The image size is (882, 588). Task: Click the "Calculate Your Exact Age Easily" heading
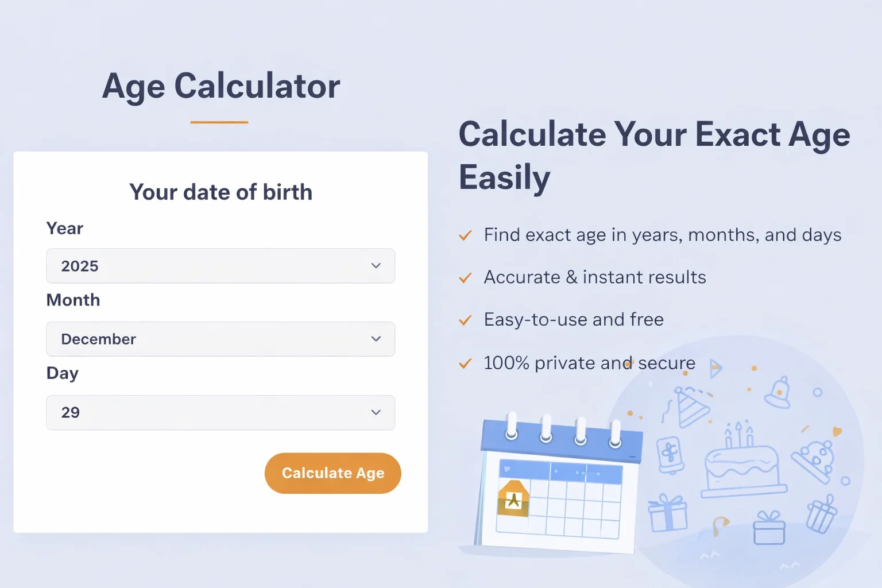pos(654,155)
